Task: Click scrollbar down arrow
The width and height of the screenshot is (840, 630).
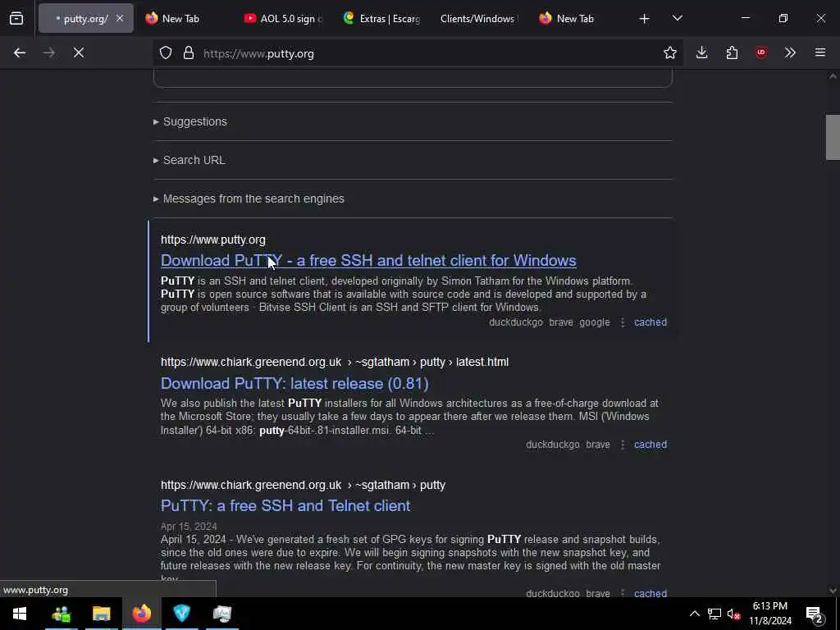Action: 833,591
